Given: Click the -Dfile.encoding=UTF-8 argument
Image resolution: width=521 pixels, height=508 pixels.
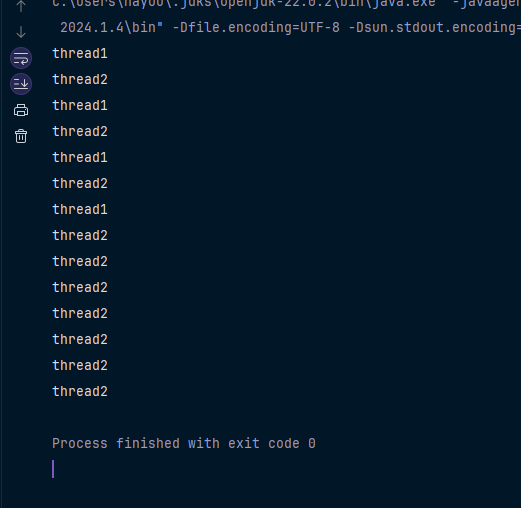Looking at the screenshot, I should click(256, 27).
